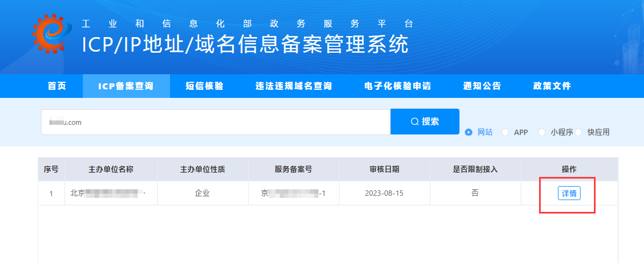The image size is (644, 263).
Task: Click the 是否限制接入 column header
Action: 475,169
